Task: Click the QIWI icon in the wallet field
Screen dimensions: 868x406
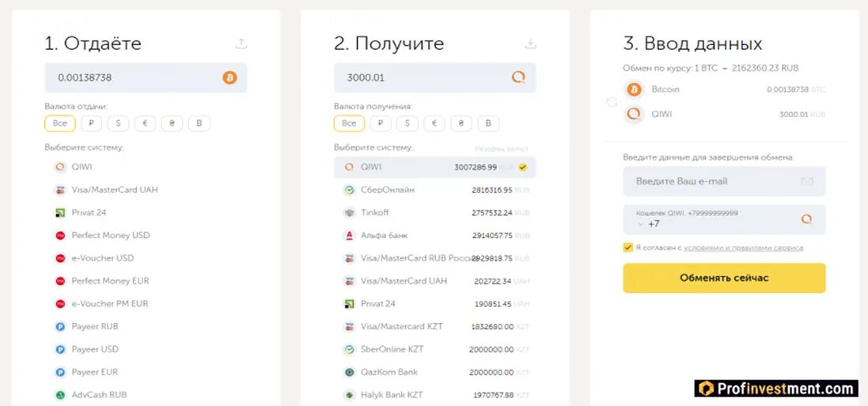Action: pyautogui.click(x=806, y=219)
